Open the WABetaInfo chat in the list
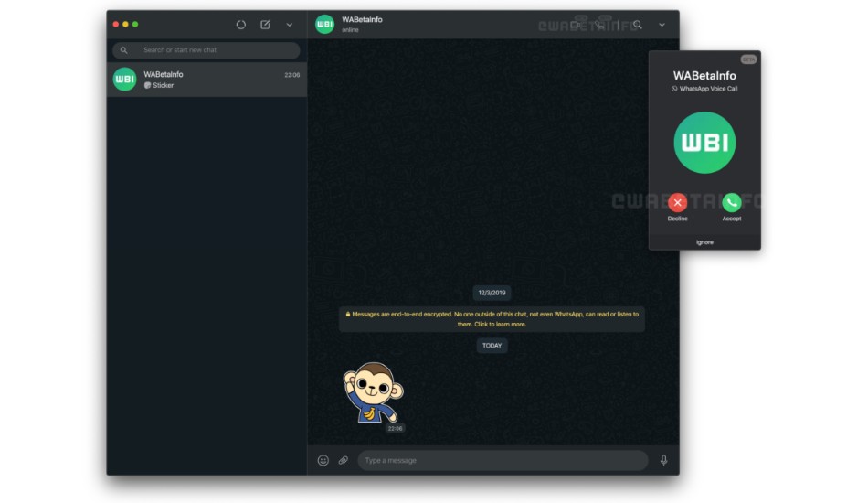Screen dimensions: 868x503 (x=207, y=80)
